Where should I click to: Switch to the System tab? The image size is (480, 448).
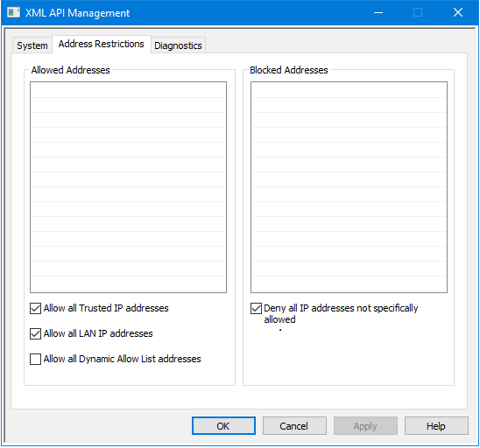coord(32,45)
